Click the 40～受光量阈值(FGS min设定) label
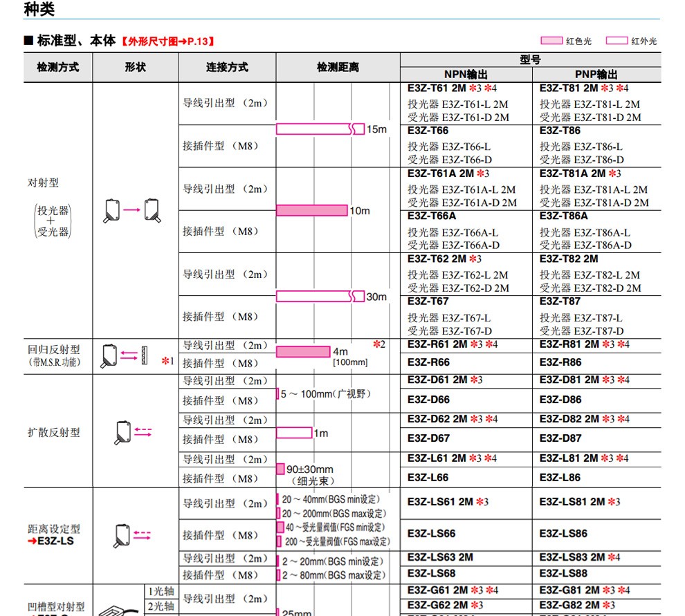685x616 pixels. click(x=336, y=528)
